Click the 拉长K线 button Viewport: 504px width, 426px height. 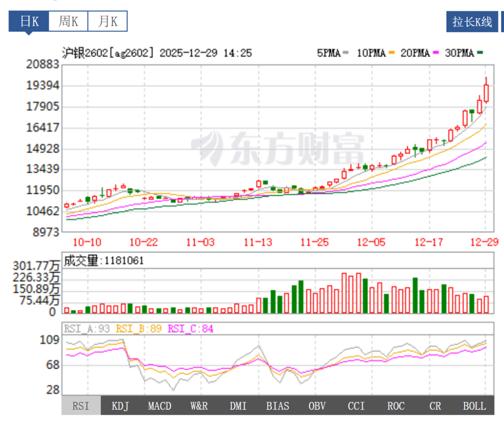472,22
